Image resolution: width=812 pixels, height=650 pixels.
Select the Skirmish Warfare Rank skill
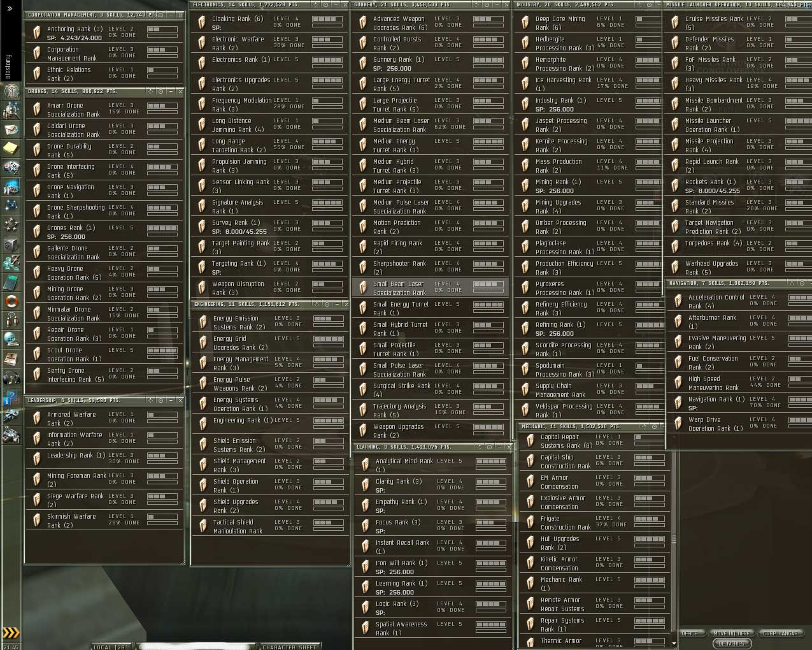coord(105,521)
